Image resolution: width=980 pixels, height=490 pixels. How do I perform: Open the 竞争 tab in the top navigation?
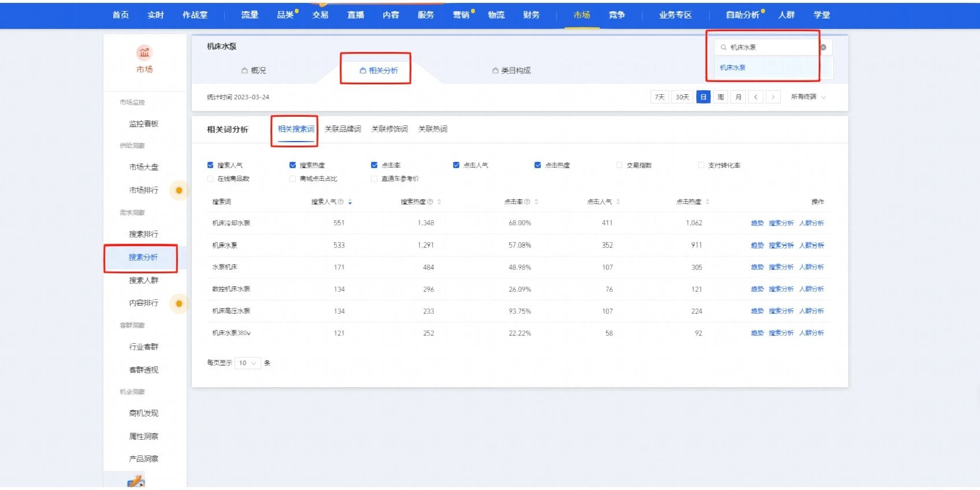617,15
